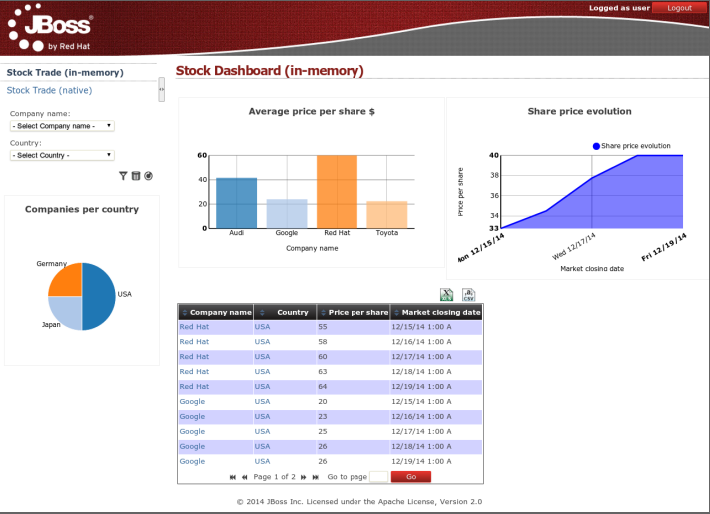Click the refresh icon beside the trash icon

click(x=149, y=176)
